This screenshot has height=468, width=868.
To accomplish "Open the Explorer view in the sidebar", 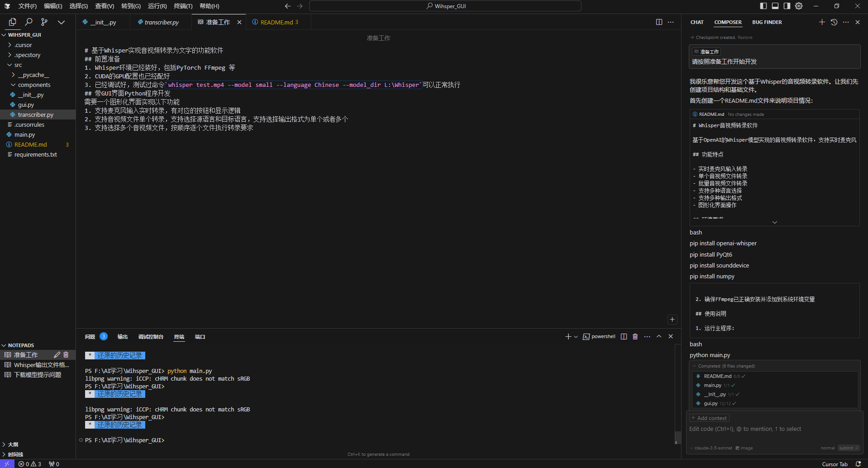I will 12,22.
